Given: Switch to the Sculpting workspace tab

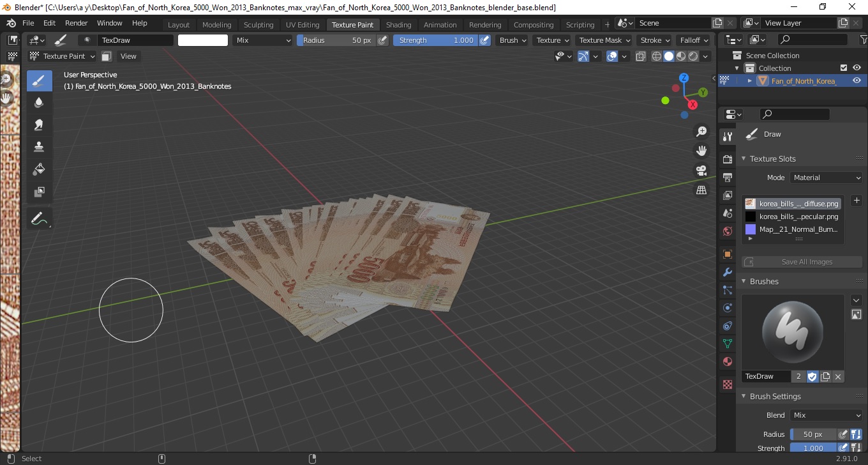Looking at the screenshot, I should tap(258, 25).
